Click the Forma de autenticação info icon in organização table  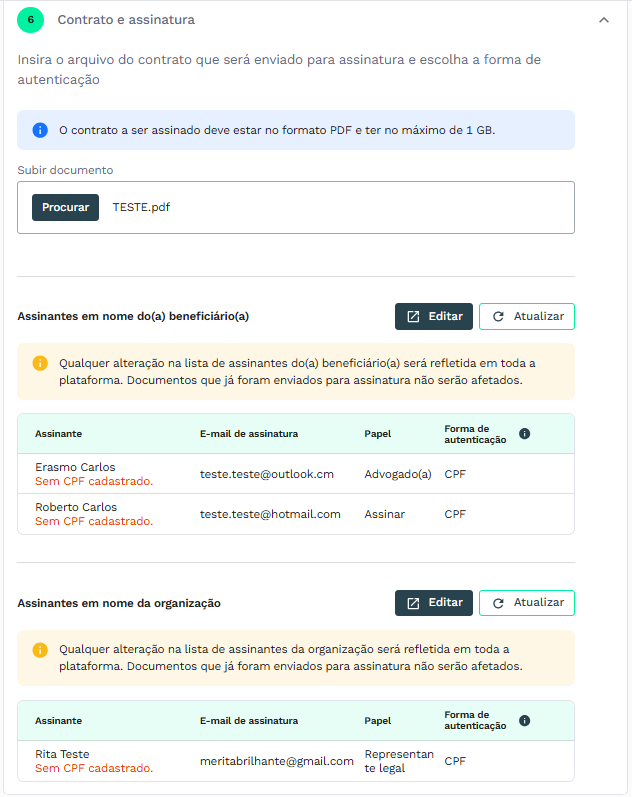point(525,720)
